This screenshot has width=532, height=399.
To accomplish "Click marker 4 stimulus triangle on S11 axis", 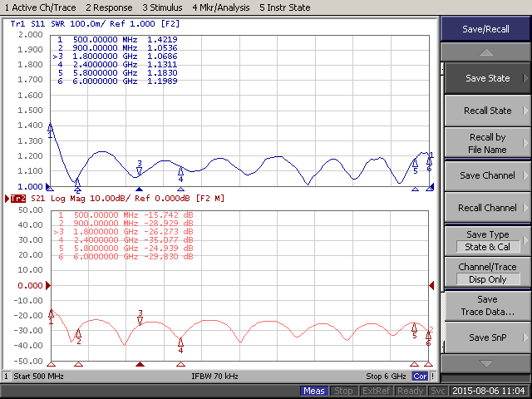I will point(181,189).
